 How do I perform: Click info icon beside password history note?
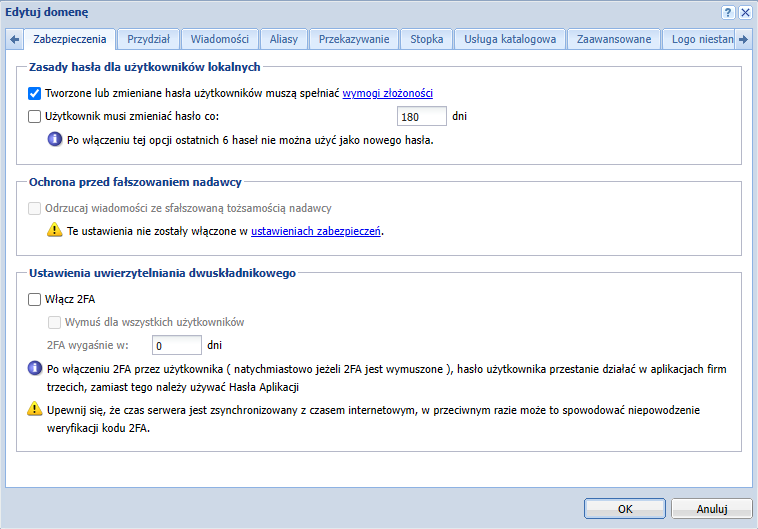(x=56, y=140)
